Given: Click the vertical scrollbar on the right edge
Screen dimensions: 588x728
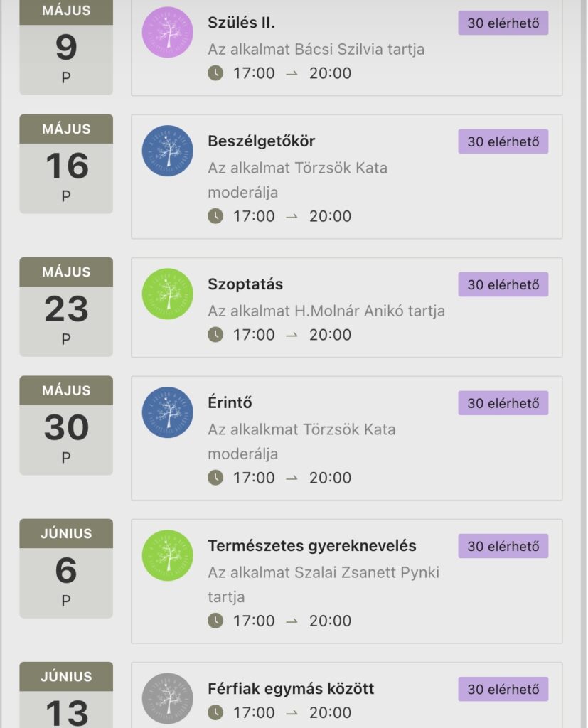Looking at the screenshot, I should [584, 364].
